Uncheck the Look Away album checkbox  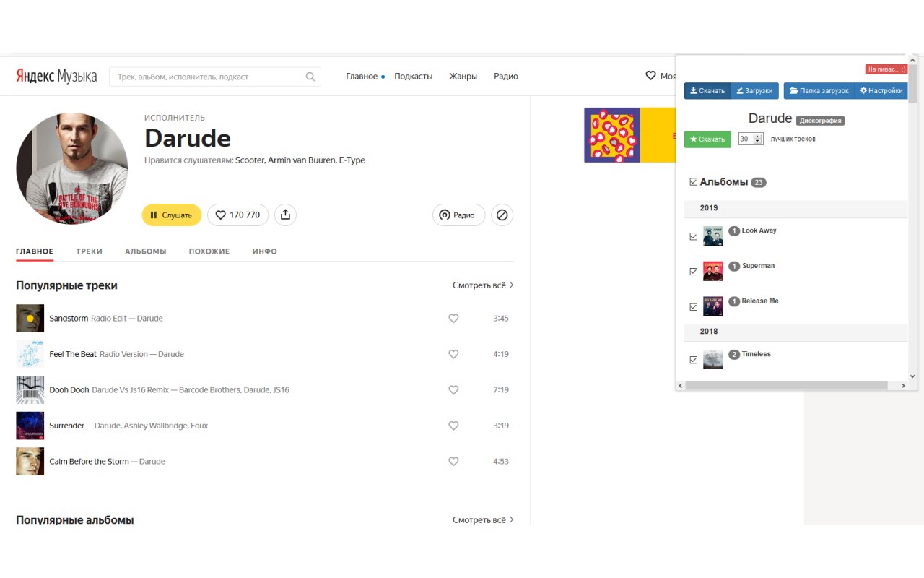tap(694, 236)
